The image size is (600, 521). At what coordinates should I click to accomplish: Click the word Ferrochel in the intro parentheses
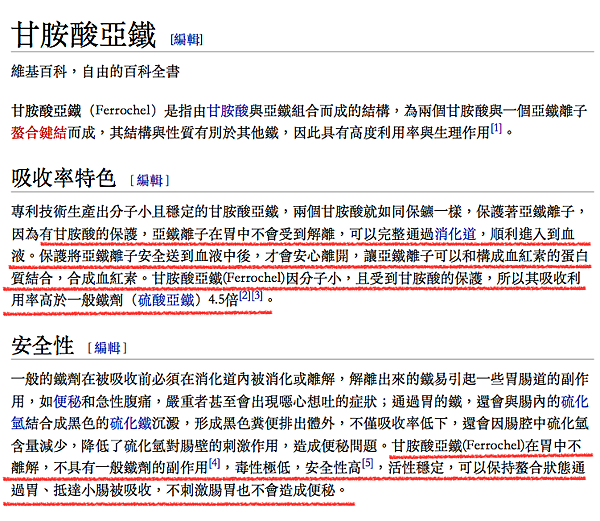pyautogui.click(x=122, y=111)
